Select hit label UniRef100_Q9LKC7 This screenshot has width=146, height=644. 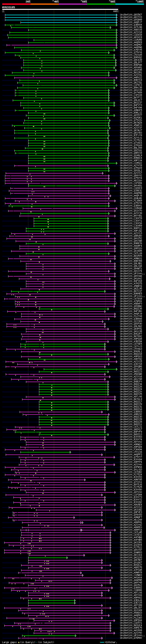click(x=131, y=100)
